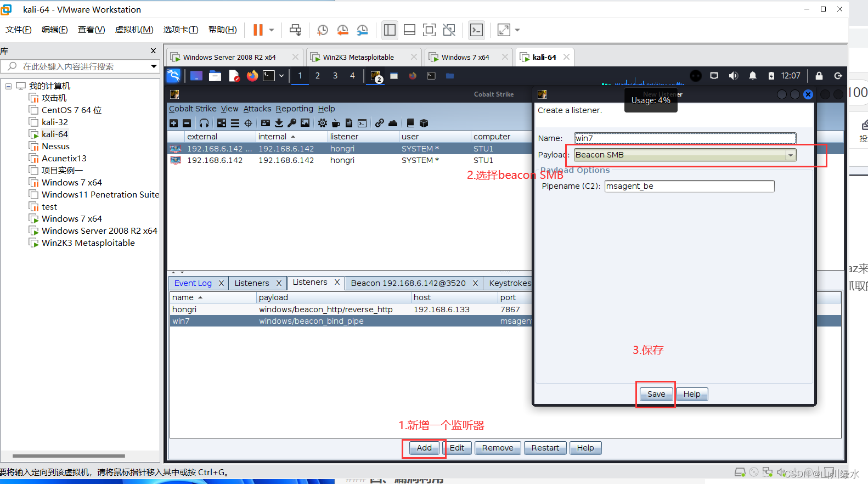Click the coffee cup Java applet icon
Viewport: 868px width, 484px height.
[x=336, y=123]
